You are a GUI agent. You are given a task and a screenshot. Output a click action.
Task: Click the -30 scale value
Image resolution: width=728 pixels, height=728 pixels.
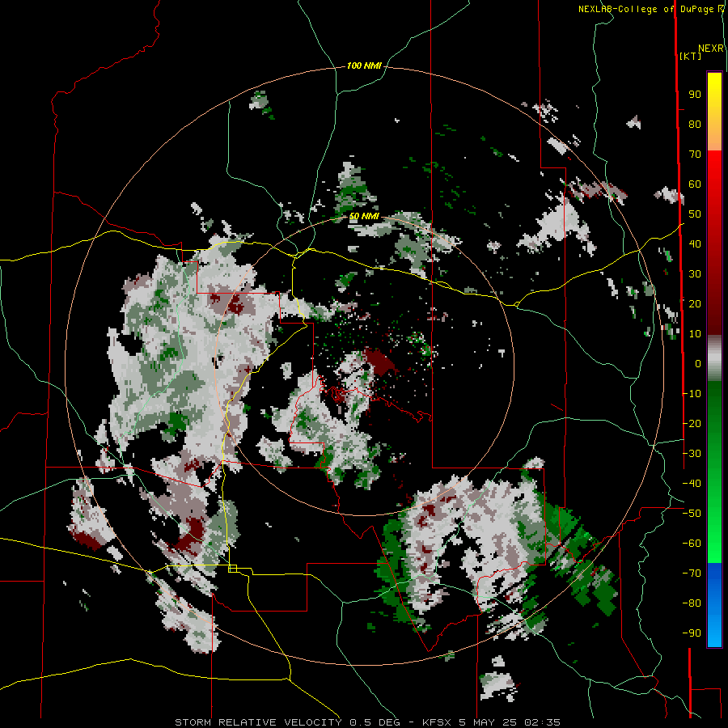(x=692, y=453)
